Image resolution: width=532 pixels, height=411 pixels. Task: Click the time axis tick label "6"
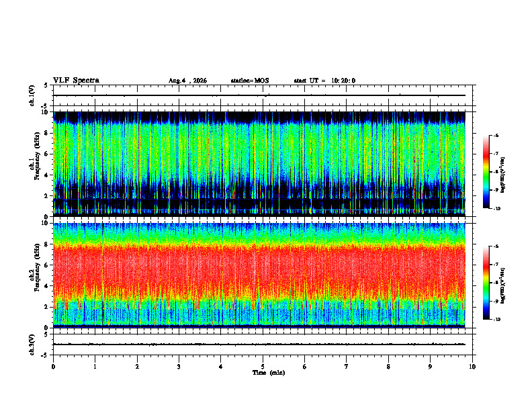coord(305,367)
